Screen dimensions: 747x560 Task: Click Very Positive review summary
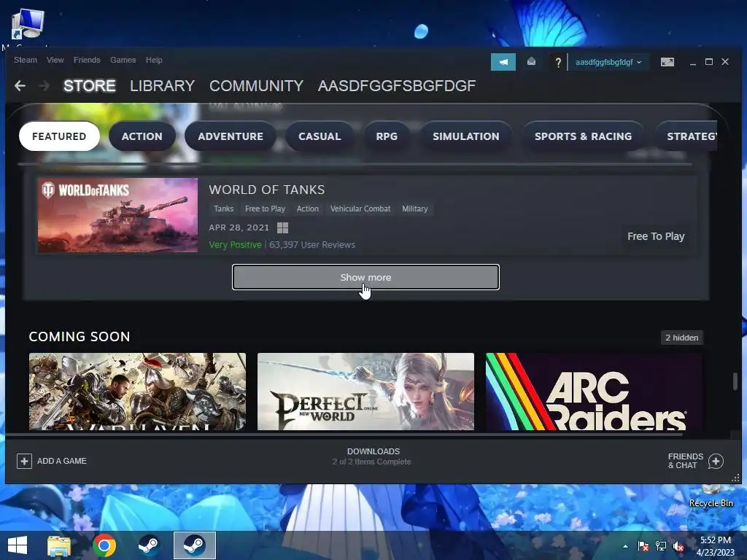pos(236,245)
